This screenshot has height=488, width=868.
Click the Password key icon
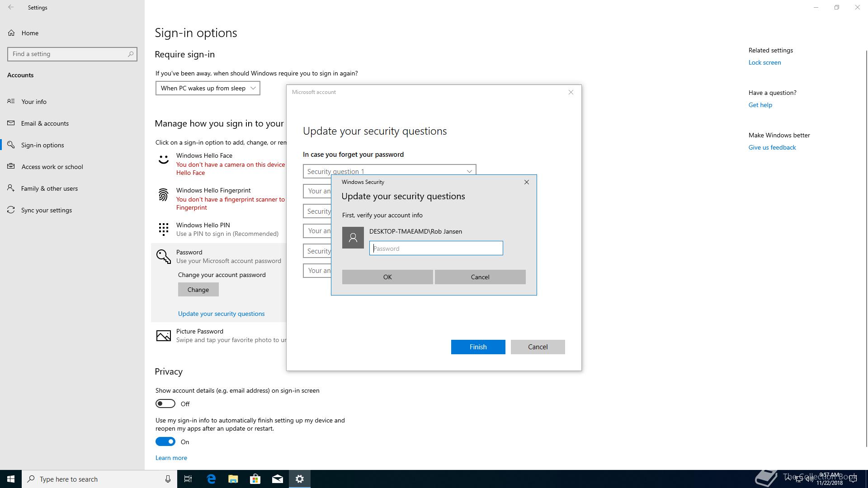(164, 257)
